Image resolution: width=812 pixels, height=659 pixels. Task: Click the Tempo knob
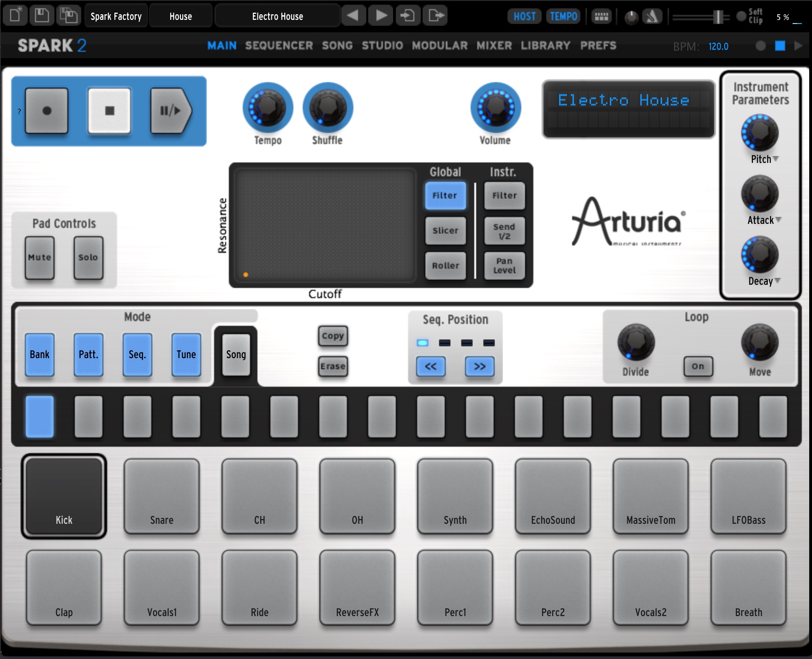click(x=268, y=107)
